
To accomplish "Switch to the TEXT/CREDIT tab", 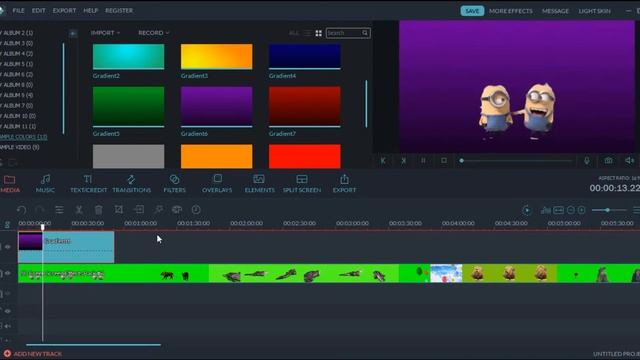I will pyautogui.click(x=88, y=183).
